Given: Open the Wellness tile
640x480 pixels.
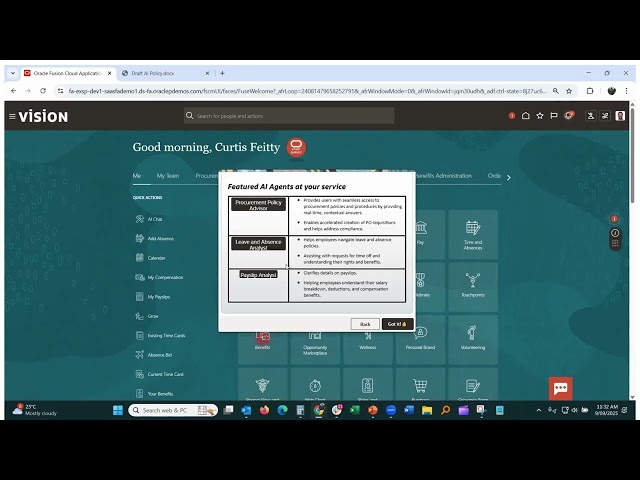Looking at the screenshot, I should pyautogui.click(x=368, y=347).
